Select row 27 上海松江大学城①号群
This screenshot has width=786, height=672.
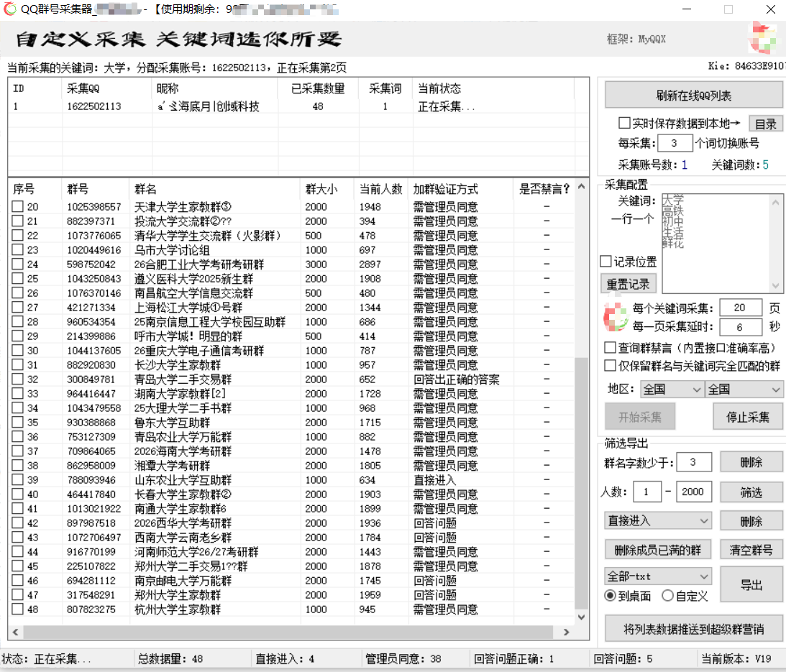click(293, 307)
